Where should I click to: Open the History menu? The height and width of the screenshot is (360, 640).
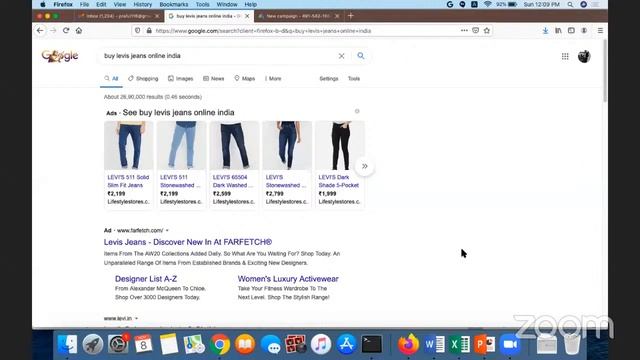(142, 4)
